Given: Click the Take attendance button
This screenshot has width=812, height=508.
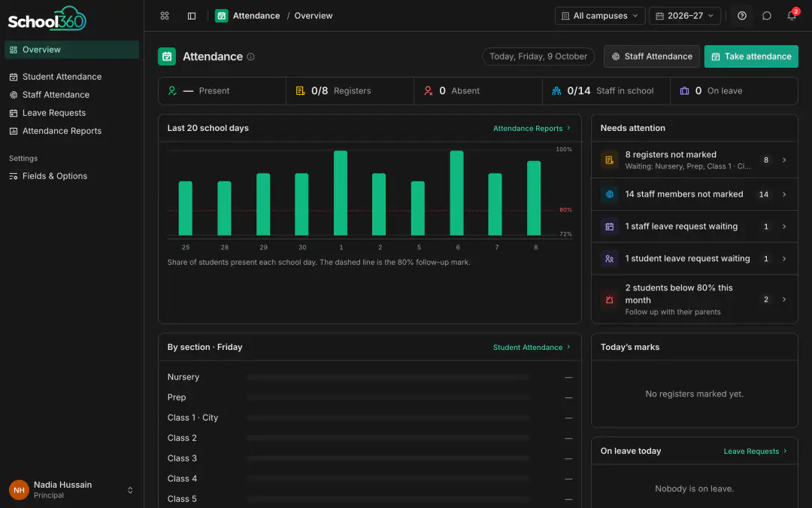Looking at the screenshot, I should (751, 56).
